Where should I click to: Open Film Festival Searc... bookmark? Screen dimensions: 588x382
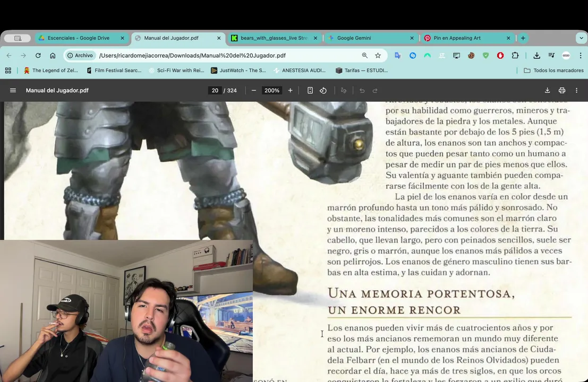[114, 71]
